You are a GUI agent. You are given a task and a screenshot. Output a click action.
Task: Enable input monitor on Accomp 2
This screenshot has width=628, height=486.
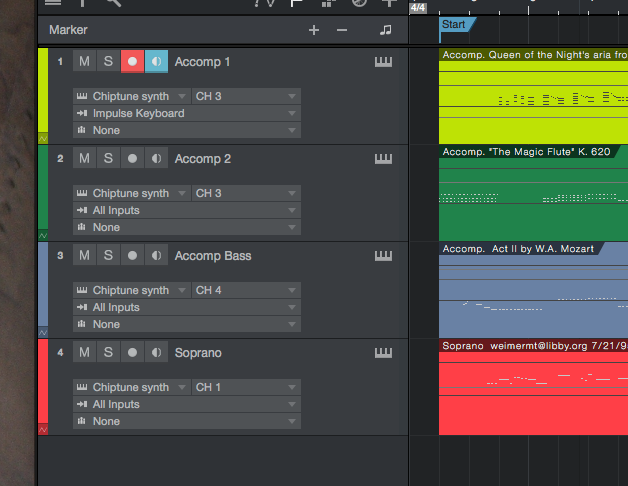pyautogui.click(x=156, y=158)
